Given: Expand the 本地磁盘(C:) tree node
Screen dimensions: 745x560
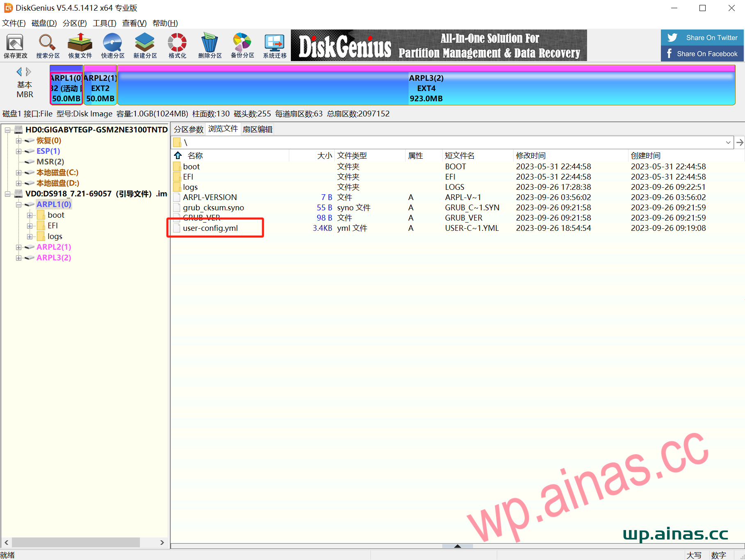Looking at the screenshot, I should 18,173.
